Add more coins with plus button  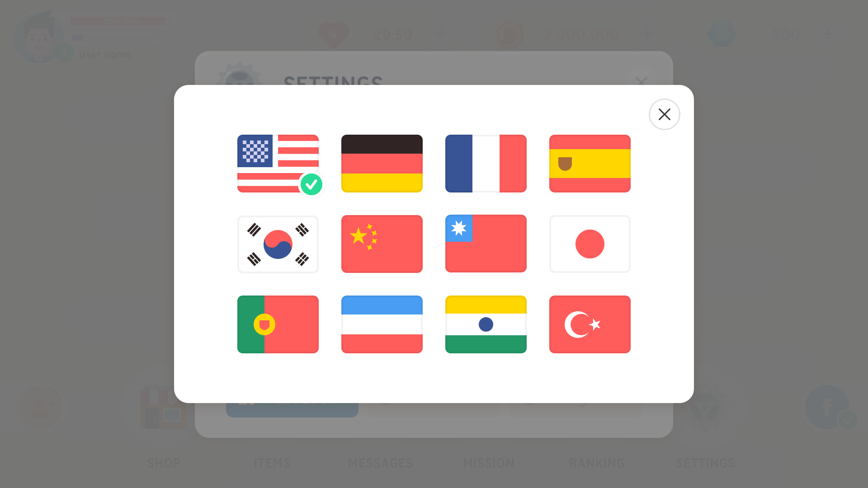647,34
